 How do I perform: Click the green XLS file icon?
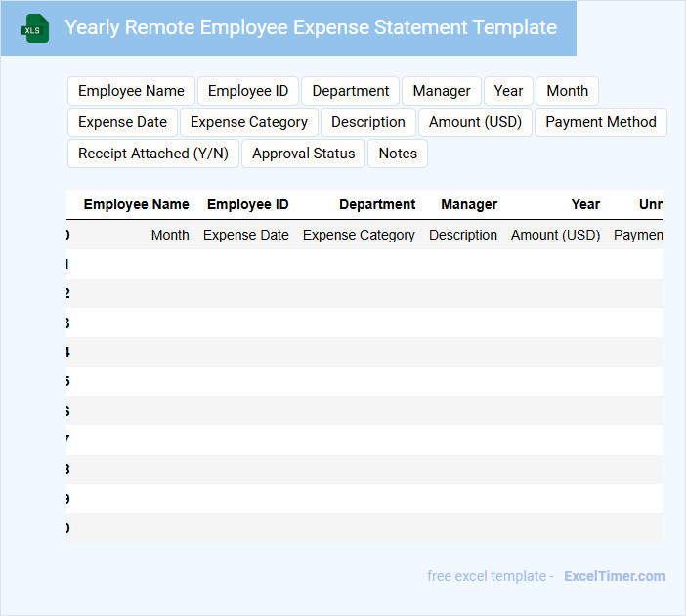[35, 29]
